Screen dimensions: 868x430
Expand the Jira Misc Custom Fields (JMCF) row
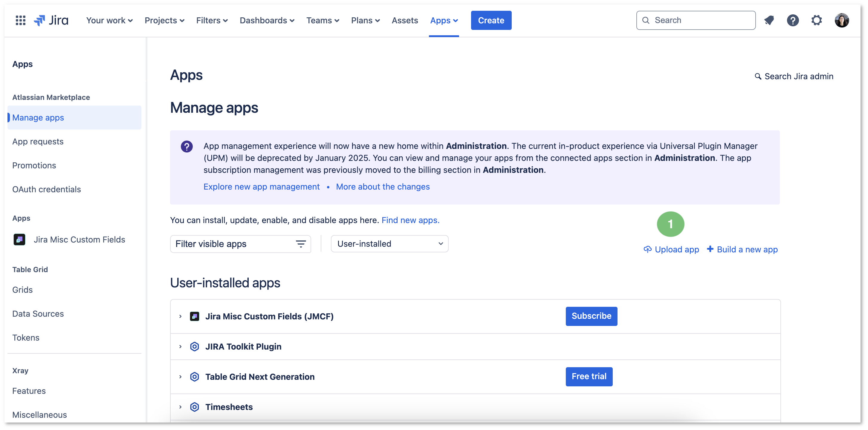180,316
